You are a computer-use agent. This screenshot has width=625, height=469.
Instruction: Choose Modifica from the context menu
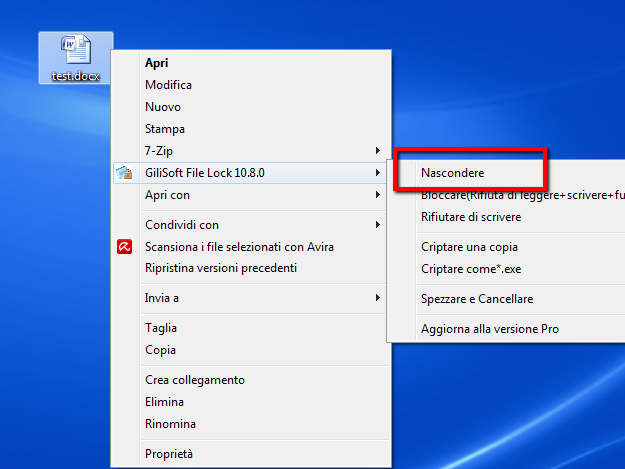(168, 85)
